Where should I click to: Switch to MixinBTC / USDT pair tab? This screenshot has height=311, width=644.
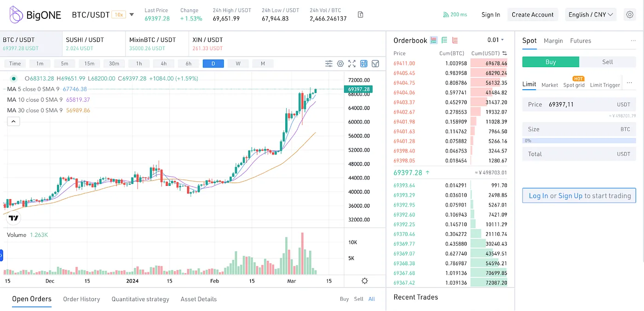tap(157, 44)
